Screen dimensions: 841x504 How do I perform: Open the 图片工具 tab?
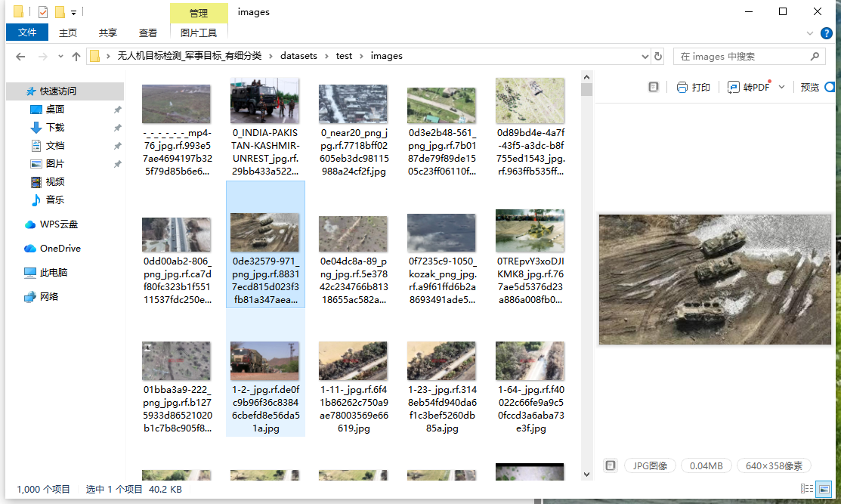coord(199,32)
